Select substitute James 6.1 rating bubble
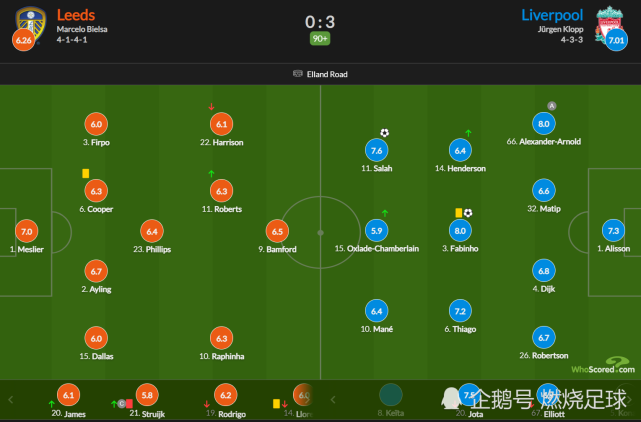This screenshot has width=641, height=422. tap(68, 395)
